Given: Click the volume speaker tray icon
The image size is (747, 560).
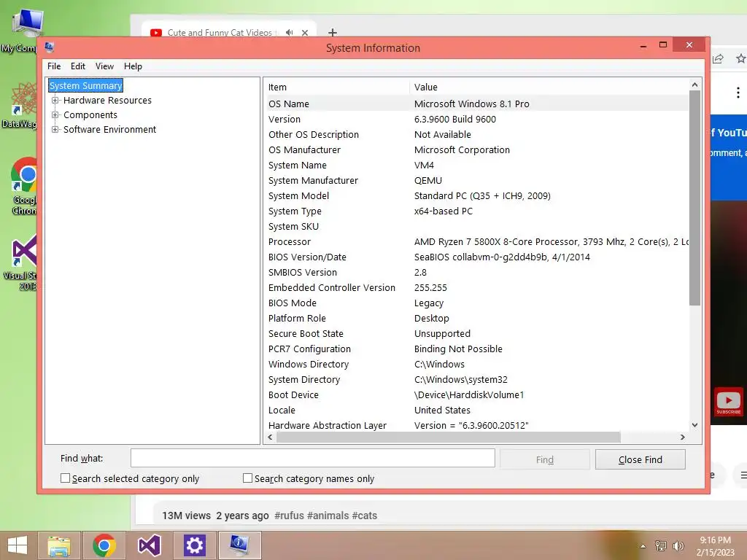Looking at the screenshot, I should pos(678,546).
